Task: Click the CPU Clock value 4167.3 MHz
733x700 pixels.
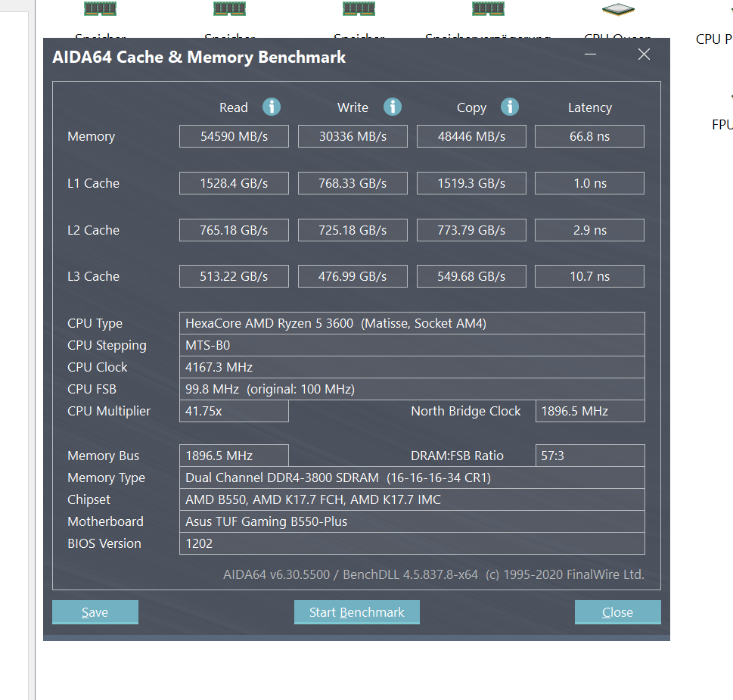Action: click(x=412, y=367)
